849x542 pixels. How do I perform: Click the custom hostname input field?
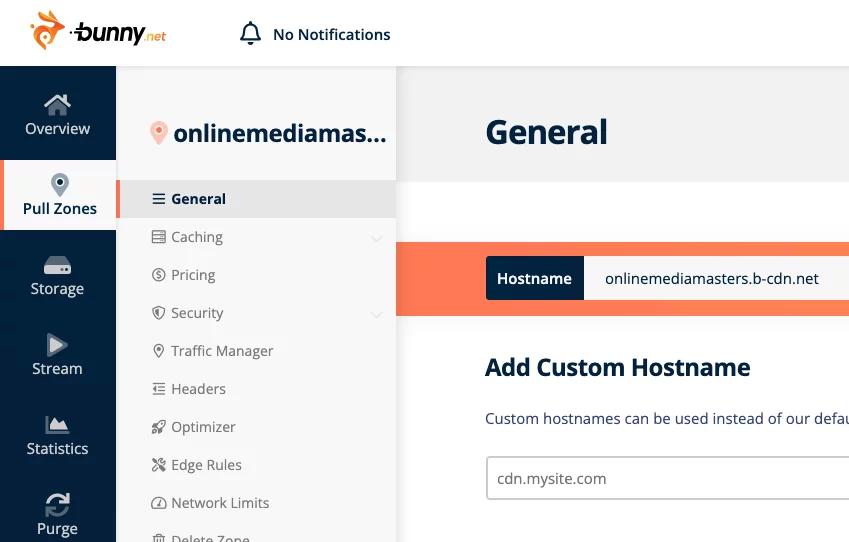coord(666,479)
